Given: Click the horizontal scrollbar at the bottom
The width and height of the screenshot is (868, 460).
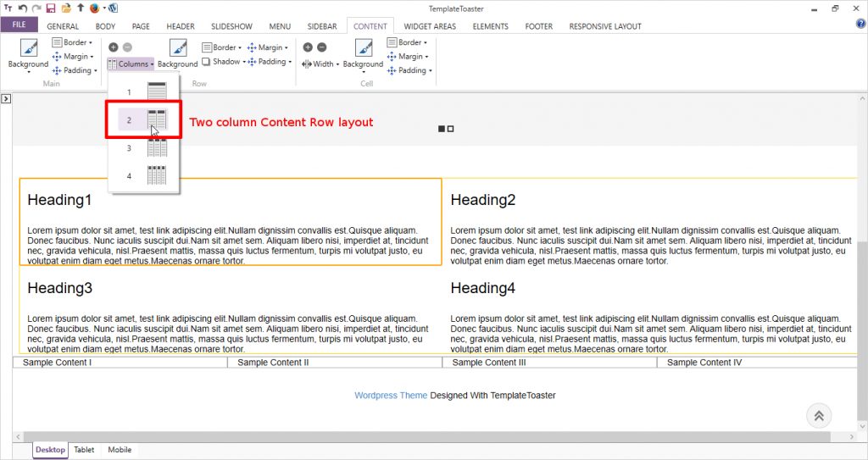Looking at the screenshot, I should pyautogui.click(x=424, y=436).
